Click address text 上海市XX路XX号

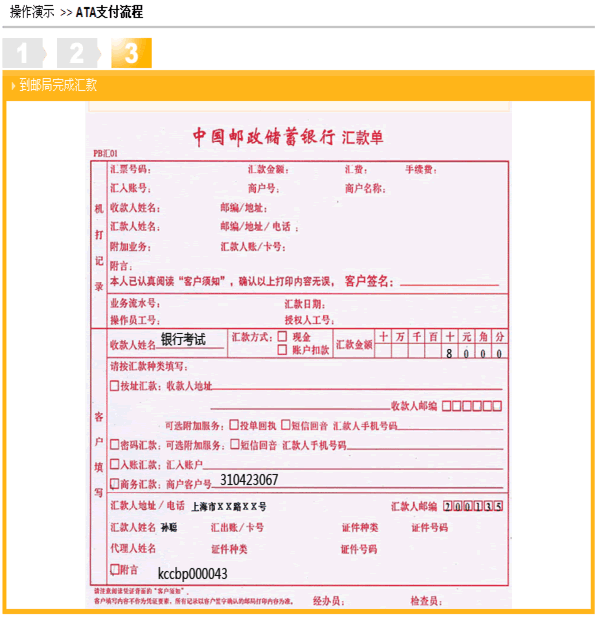[x=229, y=507]
